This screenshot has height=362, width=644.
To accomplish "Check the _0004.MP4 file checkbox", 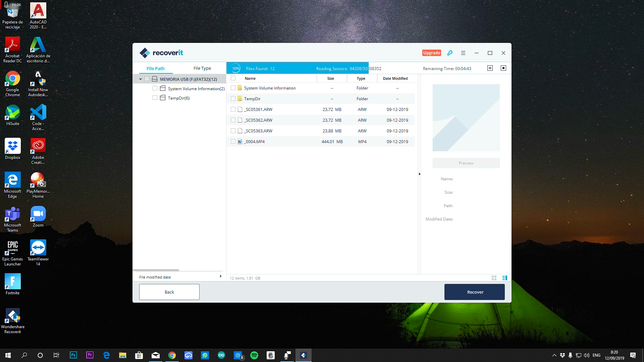I will point(233,141).
